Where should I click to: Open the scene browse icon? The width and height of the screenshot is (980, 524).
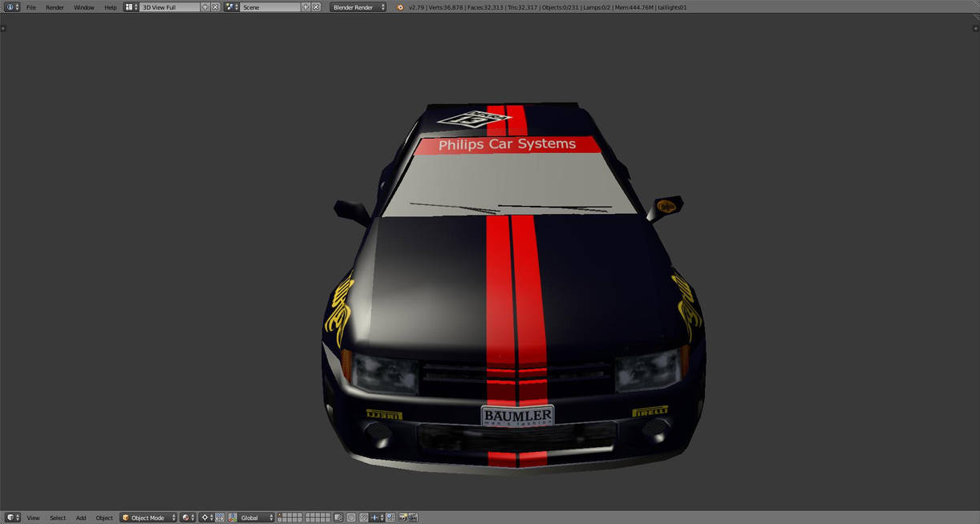coord(232,6)
